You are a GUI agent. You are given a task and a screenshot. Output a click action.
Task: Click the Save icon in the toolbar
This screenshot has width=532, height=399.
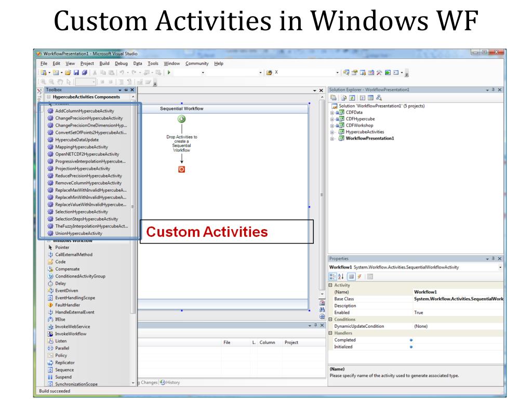76,72
